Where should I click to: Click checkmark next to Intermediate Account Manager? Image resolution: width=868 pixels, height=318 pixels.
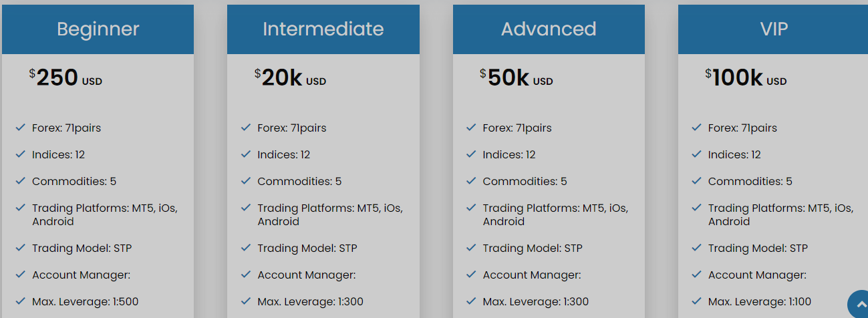tap(246, 275)
